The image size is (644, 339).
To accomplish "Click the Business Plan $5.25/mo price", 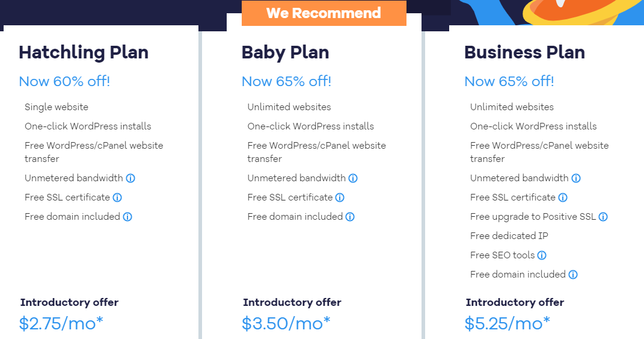I will point(507,323).
